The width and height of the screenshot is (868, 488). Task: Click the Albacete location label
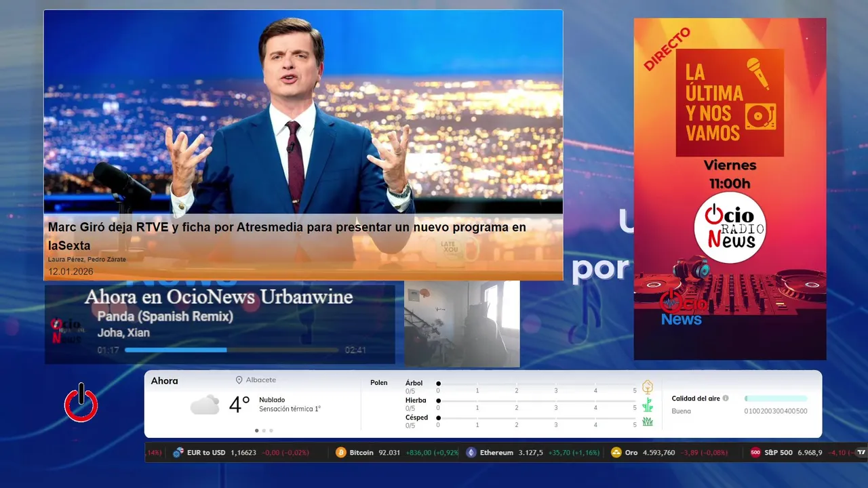click(260, 380)
